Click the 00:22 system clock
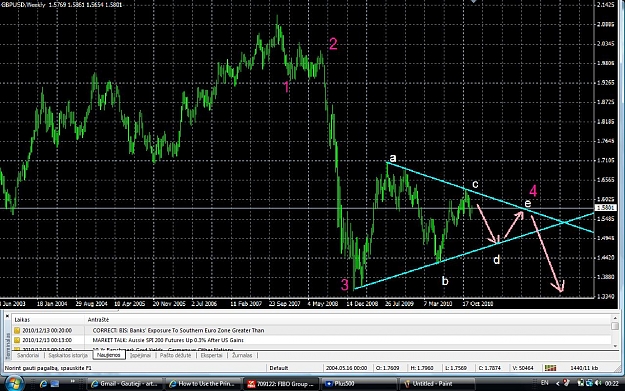This screenshot has height=391, width=625. click(x=612, y=383)
